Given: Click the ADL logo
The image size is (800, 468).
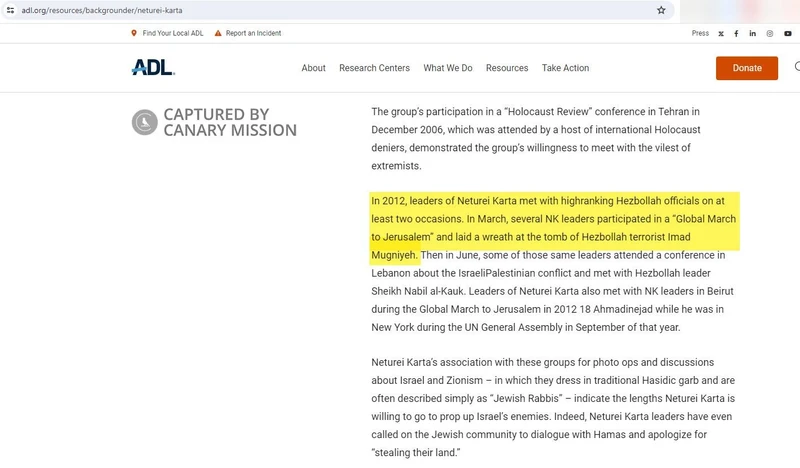Looking at the screenshot, I should (152, 68).
